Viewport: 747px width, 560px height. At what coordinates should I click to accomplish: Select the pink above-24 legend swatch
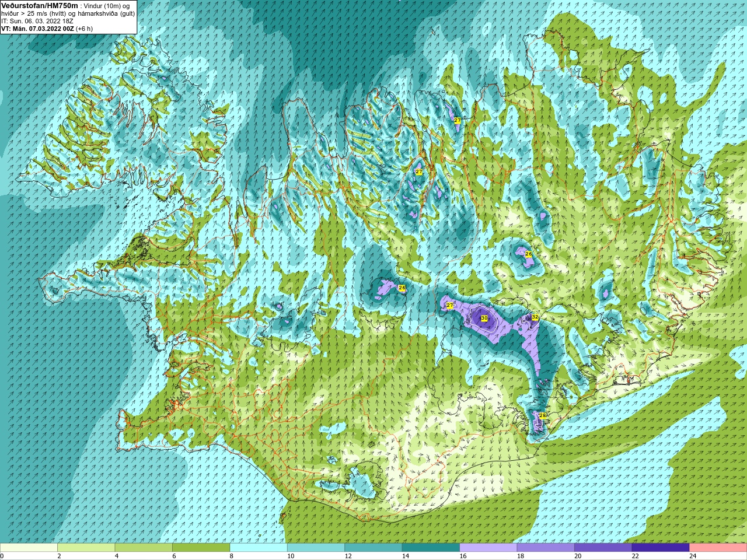(718, 548)
